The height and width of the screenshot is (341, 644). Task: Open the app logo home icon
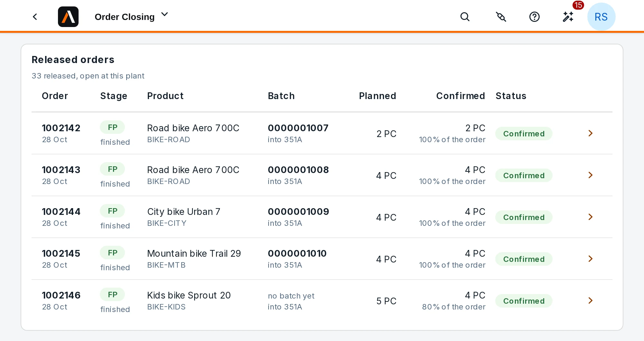tap(68, 17)
